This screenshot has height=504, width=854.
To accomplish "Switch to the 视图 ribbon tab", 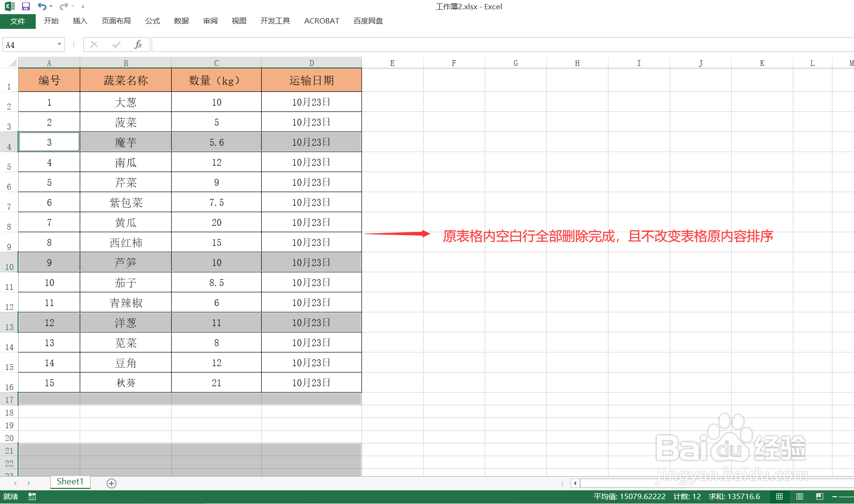I will [x=239, y=21].
